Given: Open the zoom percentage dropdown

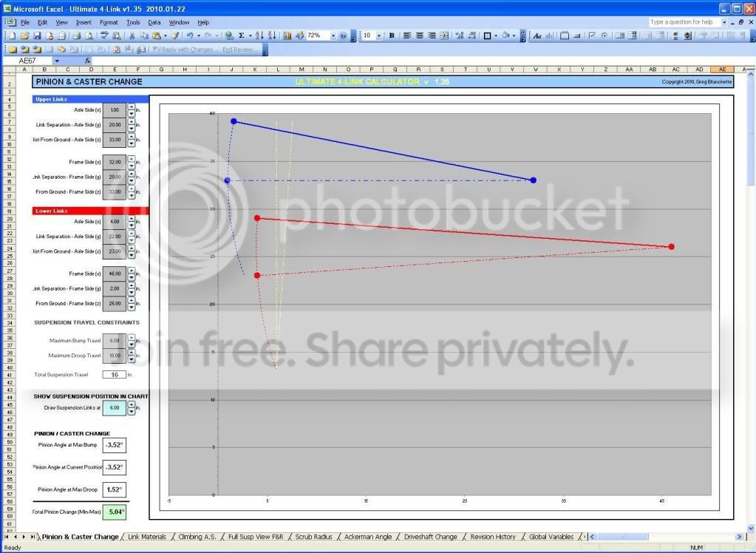Looking at the screenshot, I should (x=333, y=35).
